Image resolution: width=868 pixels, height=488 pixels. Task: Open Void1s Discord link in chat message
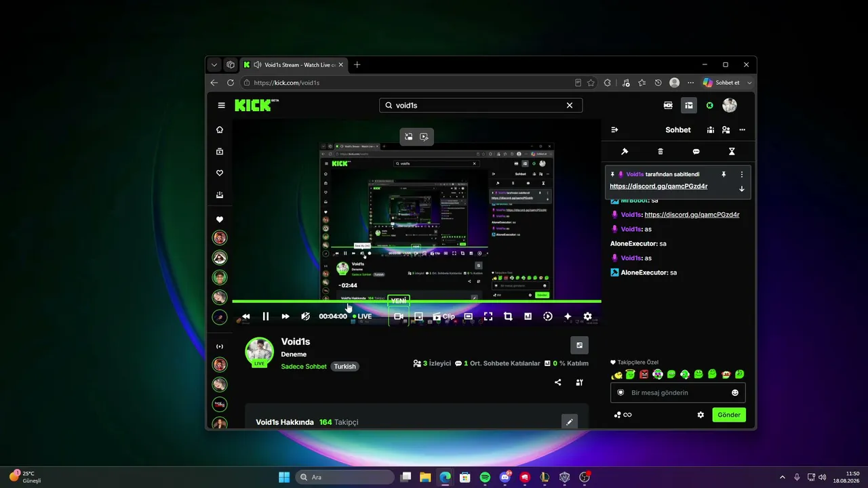692,215
